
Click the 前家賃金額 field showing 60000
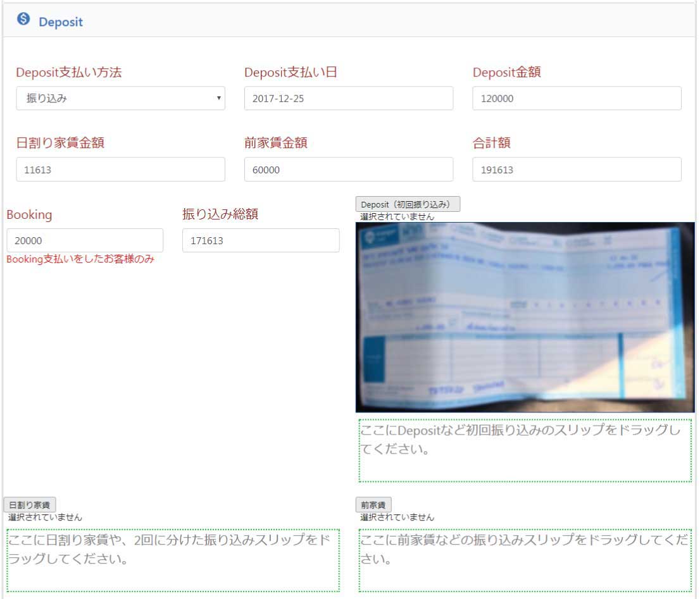pyautogui.click(x=348, y=170)
